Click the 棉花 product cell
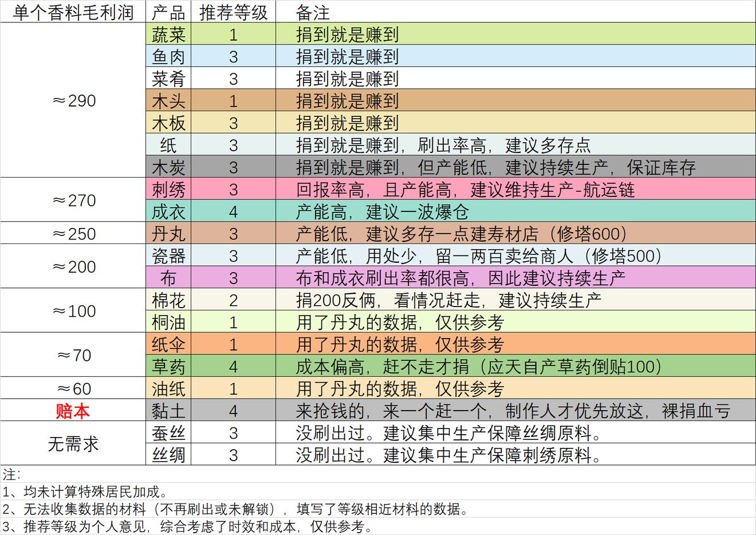756x535 pixels. 168,300
